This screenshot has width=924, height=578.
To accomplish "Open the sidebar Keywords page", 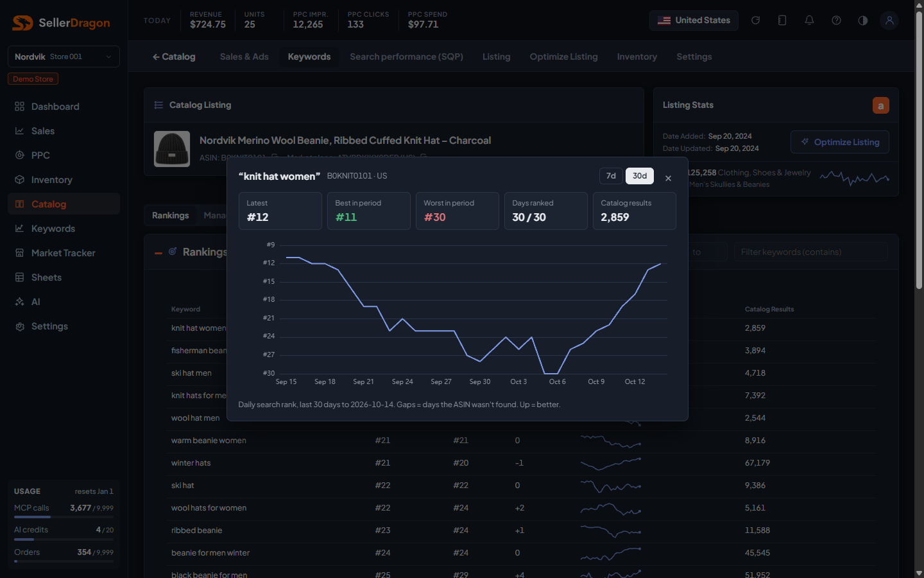I will point(64,229).
